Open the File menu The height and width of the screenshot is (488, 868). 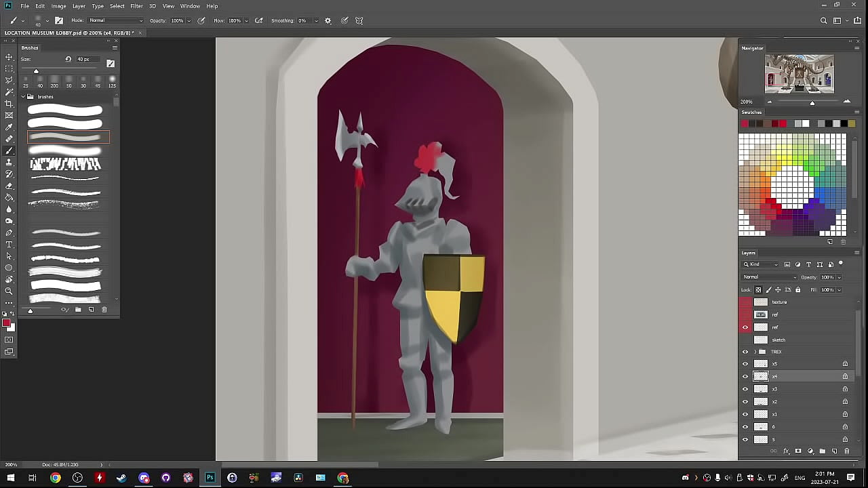coord(24,6)
